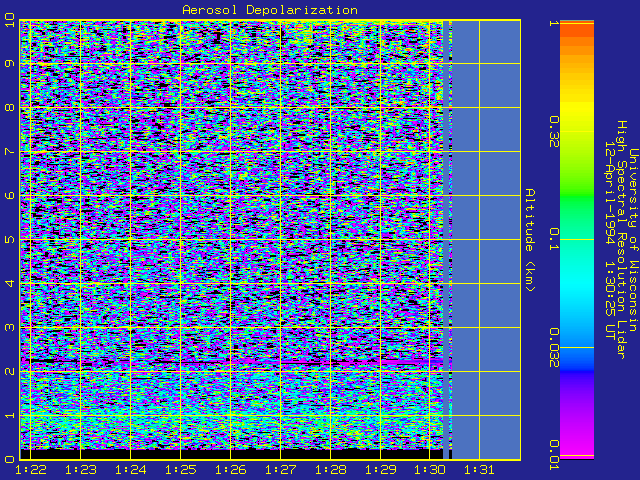640x480 pixels.
Task: Click the altitude label 7 on the left axis
Action: pos(10,152)
